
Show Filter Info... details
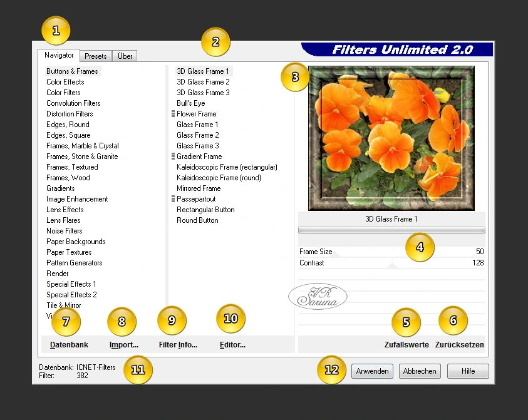(x=178, y=345)
